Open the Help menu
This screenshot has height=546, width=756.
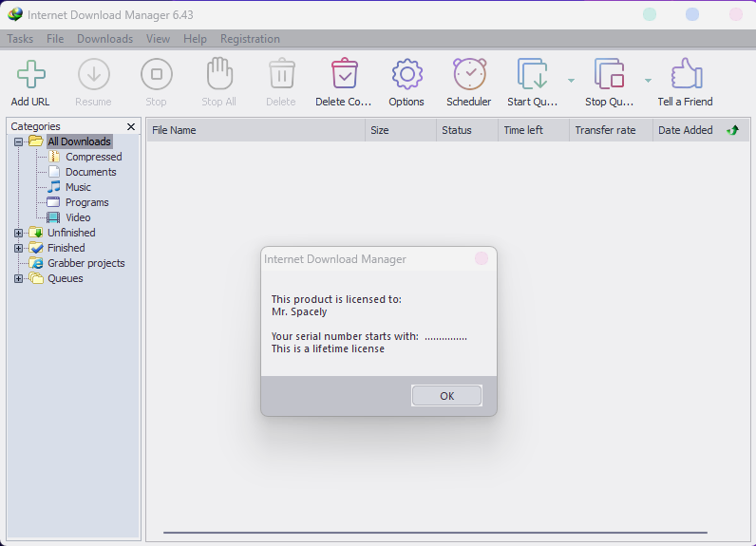195,39
